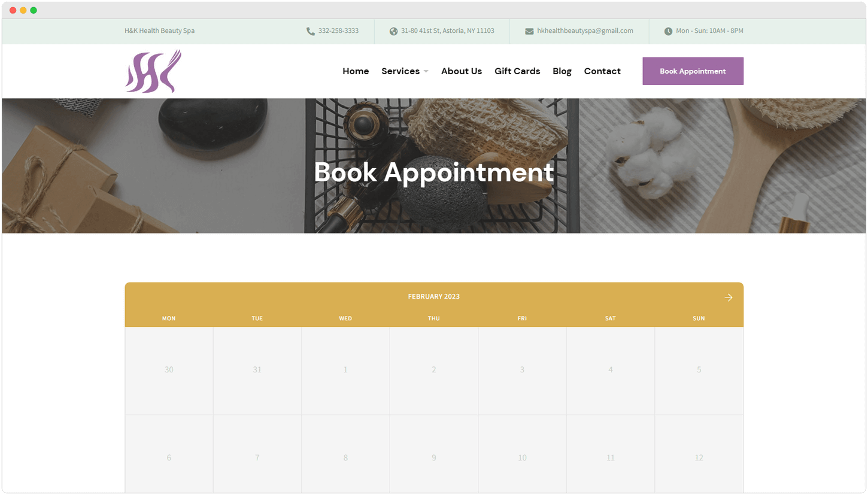Click the Astoria address link
868x495 pixels.
click(x=448, y=31)
